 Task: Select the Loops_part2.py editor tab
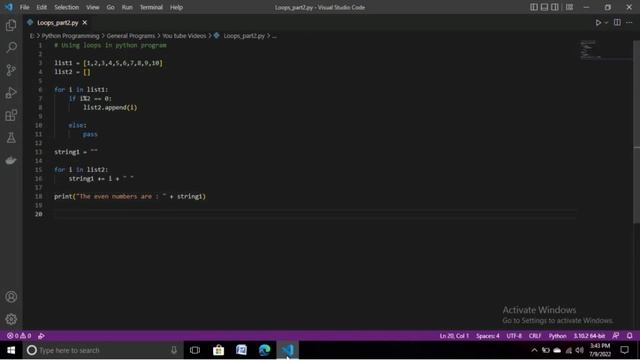pyautogui.click(x=58, y=23)
